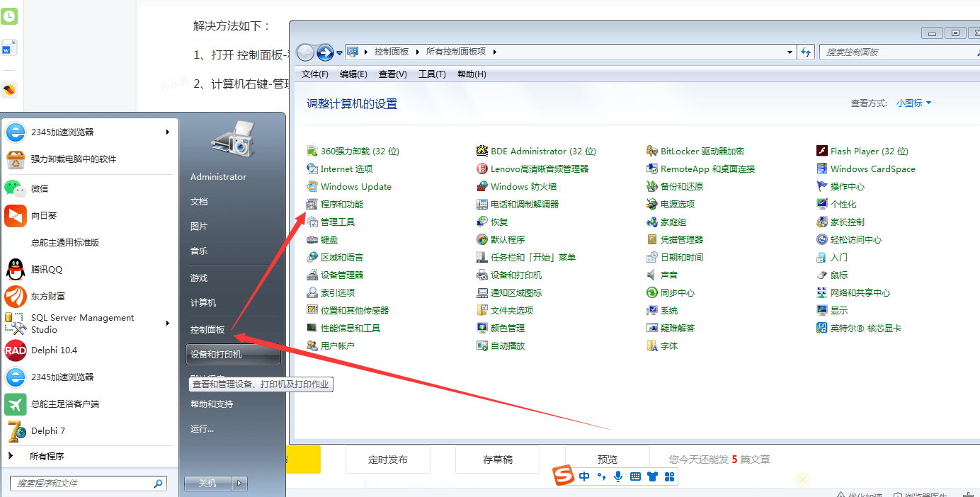The width and height of the screenshot is (980, 497).
Task: Toggle Sogou microphone voice input
Action: [x=618, y=476]
